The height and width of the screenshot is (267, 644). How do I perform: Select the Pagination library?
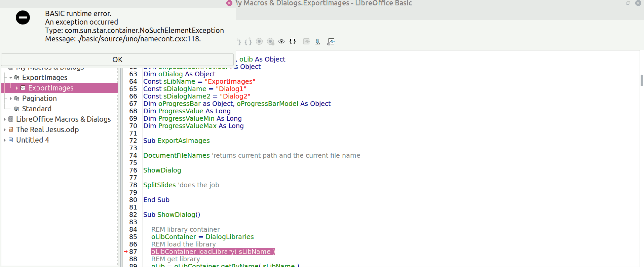click(x=39, y=99)
